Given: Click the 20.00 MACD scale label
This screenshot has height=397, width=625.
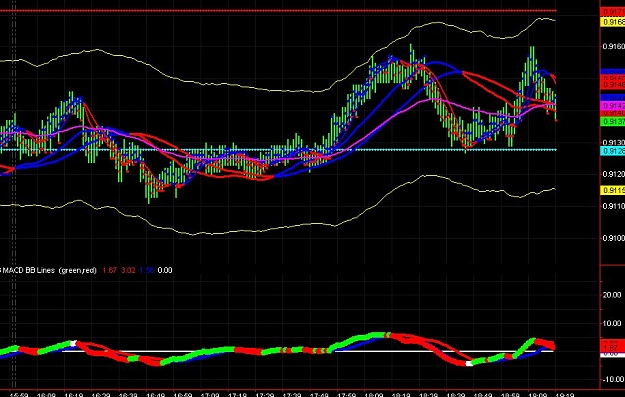Looking at the screenshot, I should (x=612, y=295).
